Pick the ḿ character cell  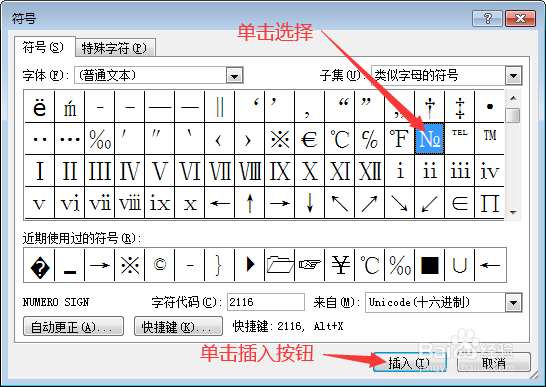pyautogui.click(x=70, y=107)
